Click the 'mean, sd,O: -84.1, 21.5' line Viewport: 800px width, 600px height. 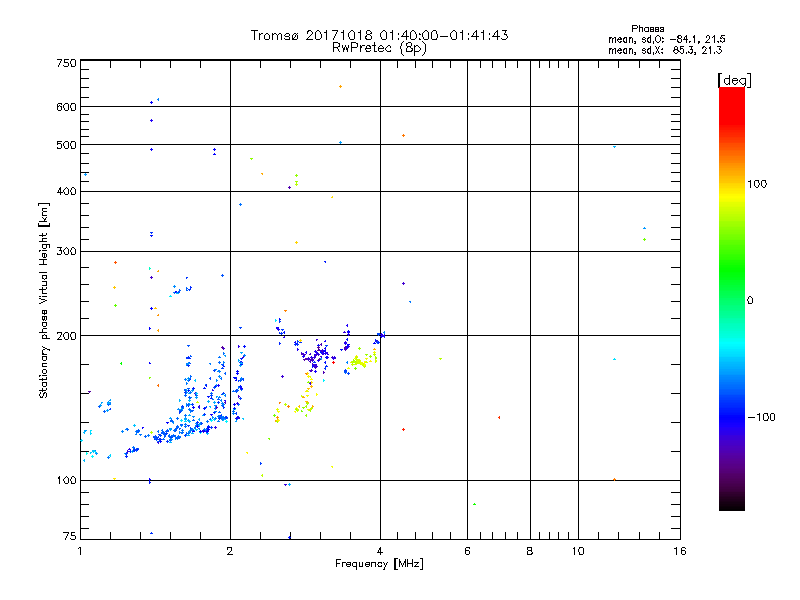point(667,39)
